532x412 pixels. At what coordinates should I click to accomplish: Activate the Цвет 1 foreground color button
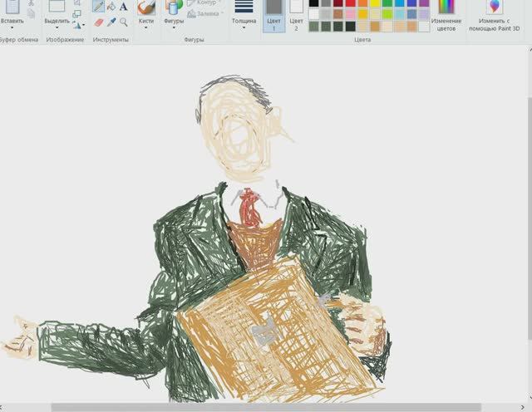tap(273, 15)
